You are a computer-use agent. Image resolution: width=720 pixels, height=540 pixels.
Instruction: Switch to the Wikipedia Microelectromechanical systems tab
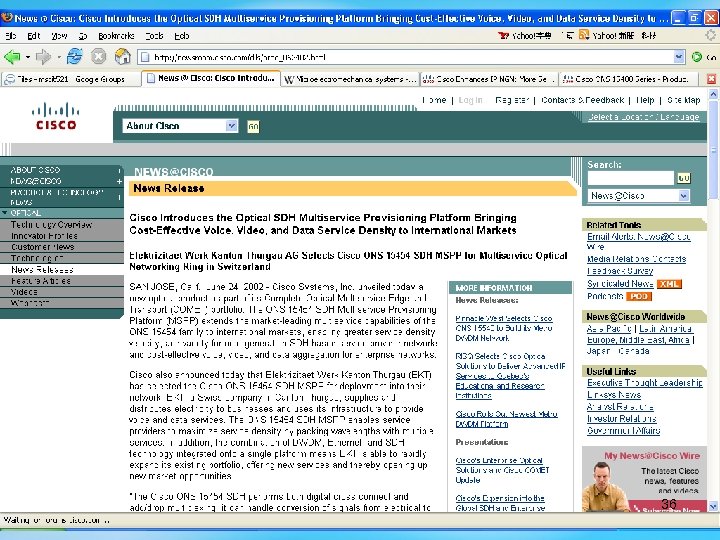pos(350,79)
